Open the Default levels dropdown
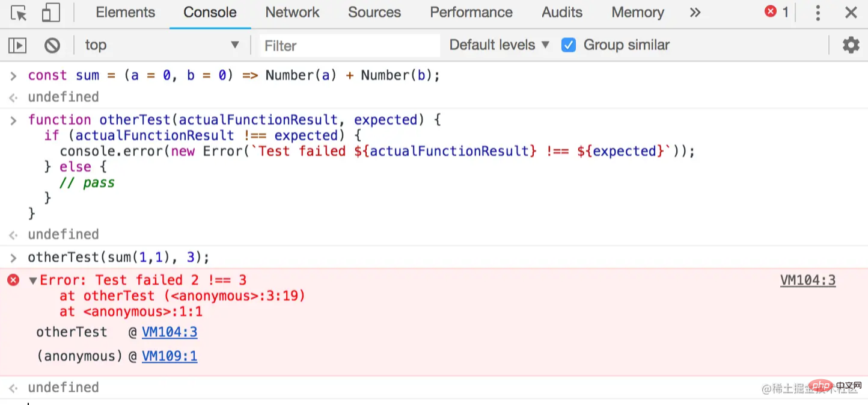The height and width of the screenshot is (405, 868). 500,45
